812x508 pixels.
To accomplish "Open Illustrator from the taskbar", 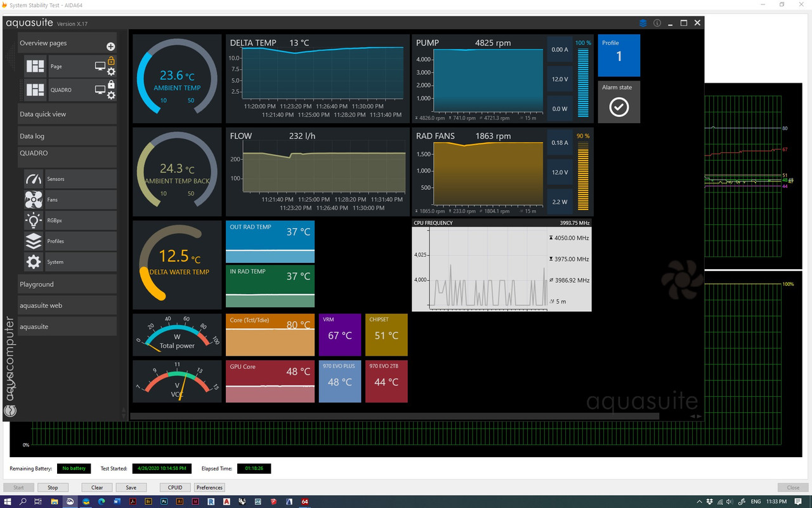I will pyautogui.click(x=180, y=502).
